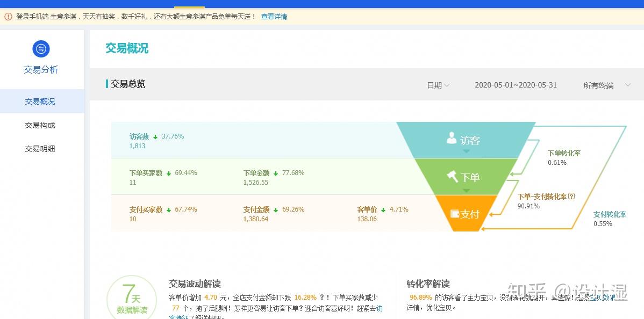Click the 支付金额 value 1,380.64
The image size is (644, 319).
(256, 219)
